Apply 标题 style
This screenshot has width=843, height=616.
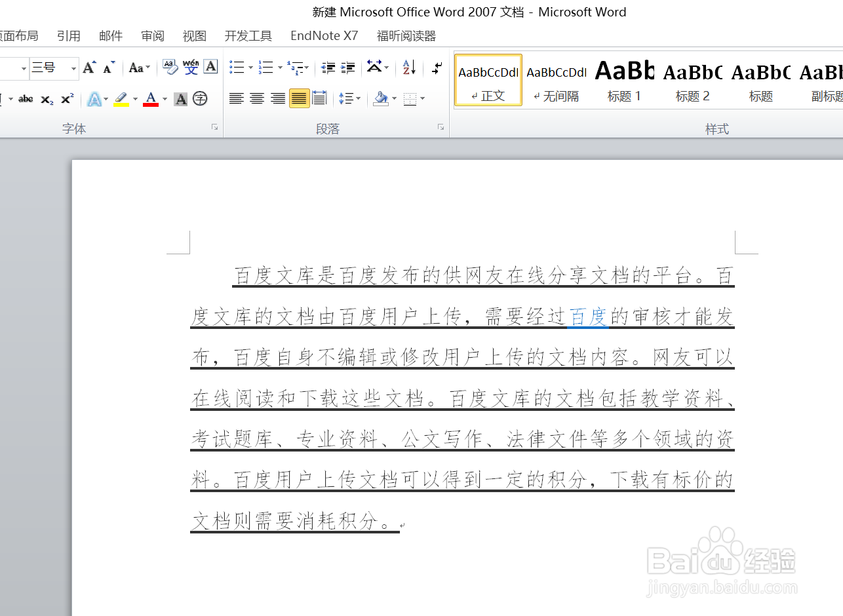coord(761,80)
